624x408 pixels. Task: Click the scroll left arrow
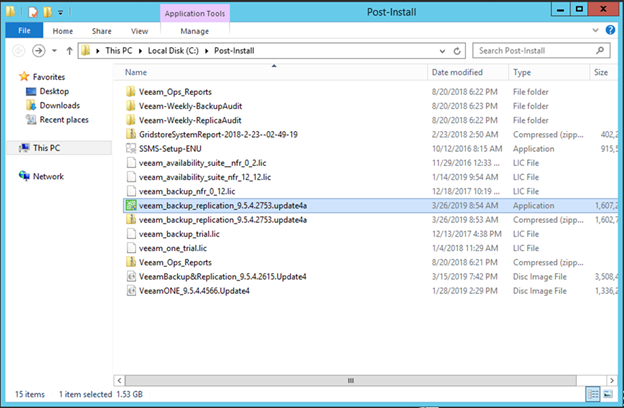[119, 381]
